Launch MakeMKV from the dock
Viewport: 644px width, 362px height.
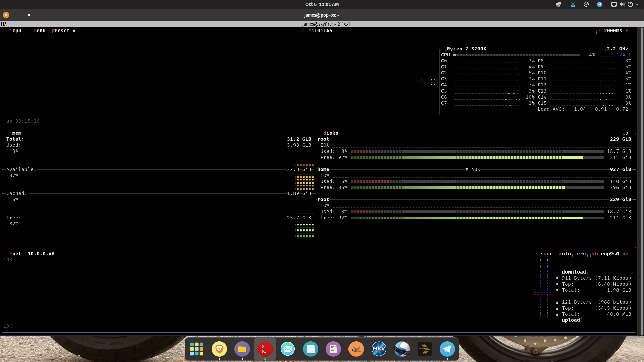click(x=379, y=349)
